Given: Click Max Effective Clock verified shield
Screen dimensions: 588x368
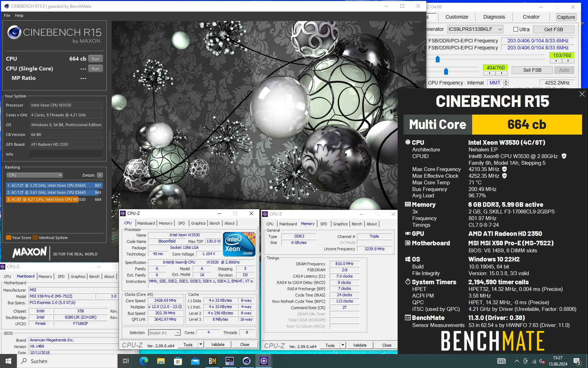Looking at the screenshot, I should tap(504, 176).
